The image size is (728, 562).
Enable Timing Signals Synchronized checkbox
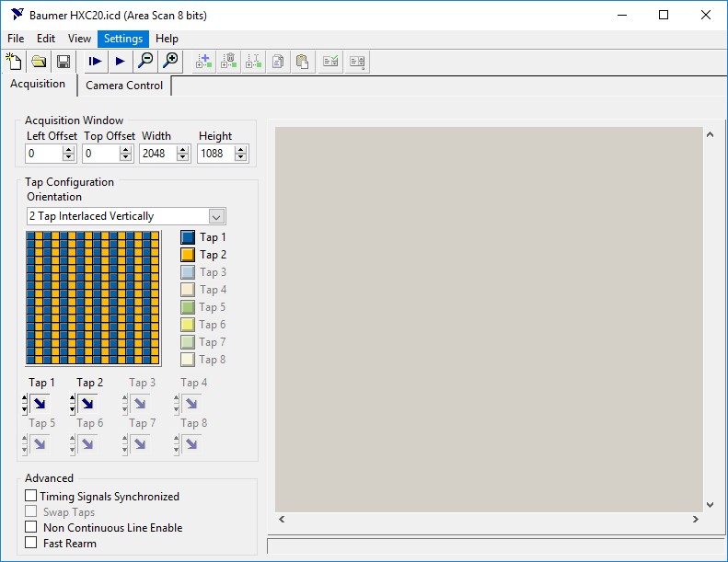[30, 496]
